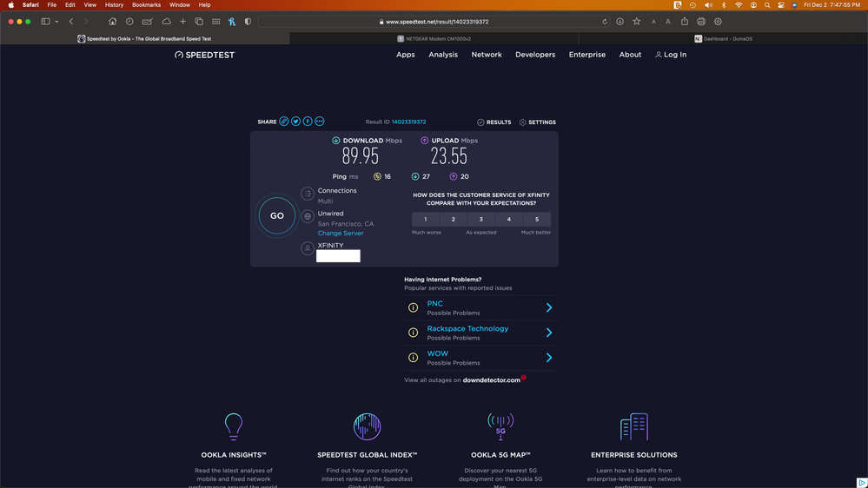Click the blue Honey extension icon
Image resolution: width=868 pixels, height=488 pixels.
click(232, 22)
